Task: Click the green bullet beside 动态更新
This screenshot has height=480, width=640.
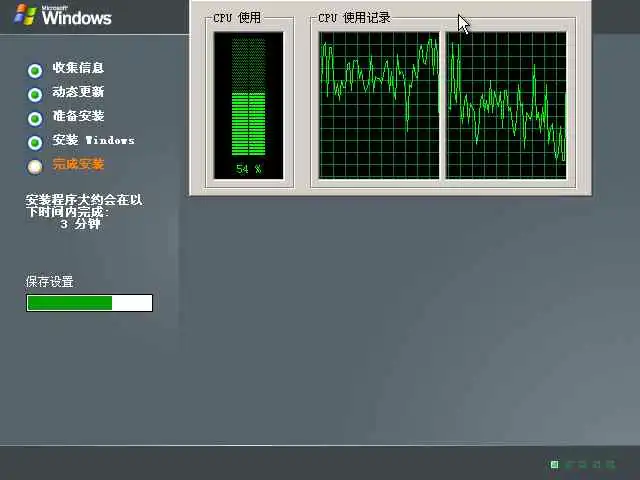Action: click(35, 95)
